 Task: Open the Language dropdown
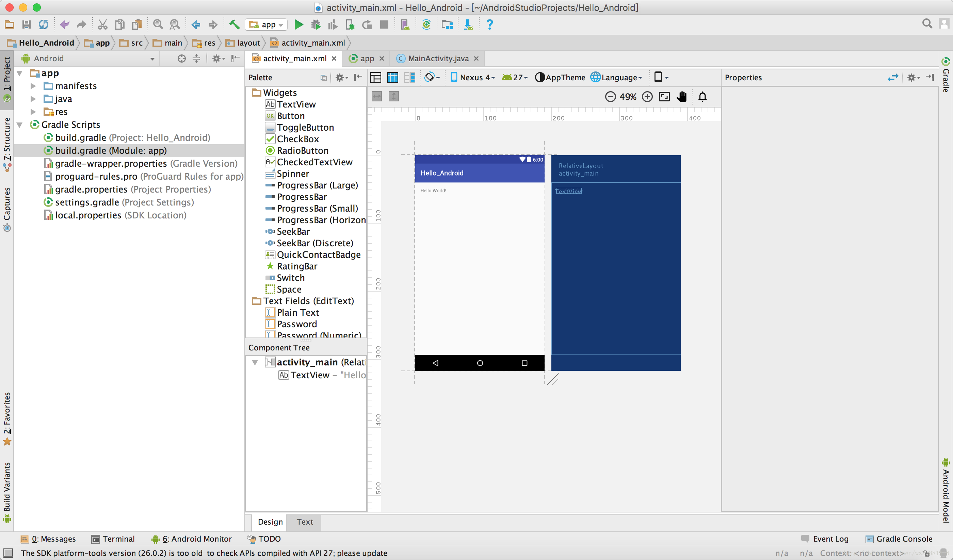616,78
